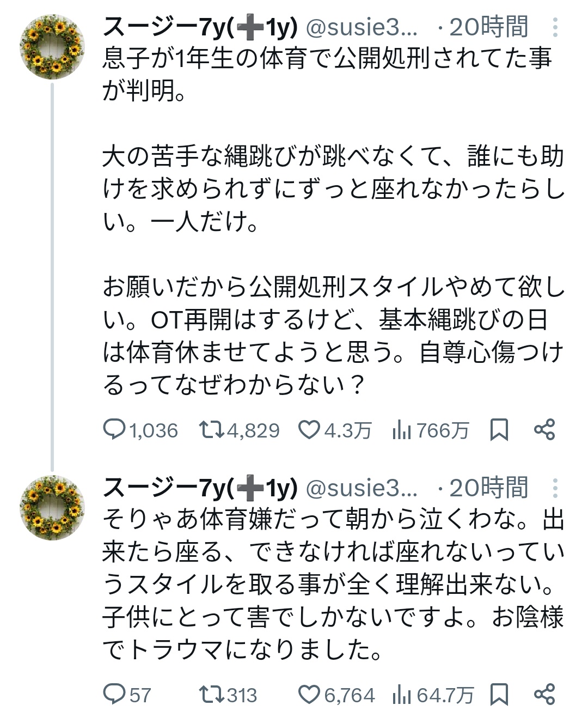Open sunflower wreath avatar on first tweet
Image resolution: width=588 pixels, height=711 pixels.
(52, 47)
